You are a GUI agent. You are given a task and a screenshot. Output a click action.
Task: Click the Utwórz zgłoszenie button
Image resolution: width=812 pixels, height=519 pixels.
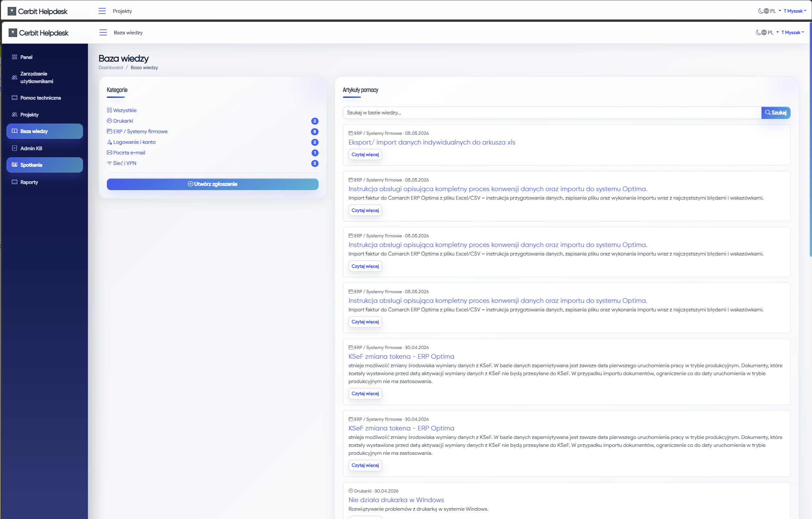pyautogui.click(x=212, y=184)
